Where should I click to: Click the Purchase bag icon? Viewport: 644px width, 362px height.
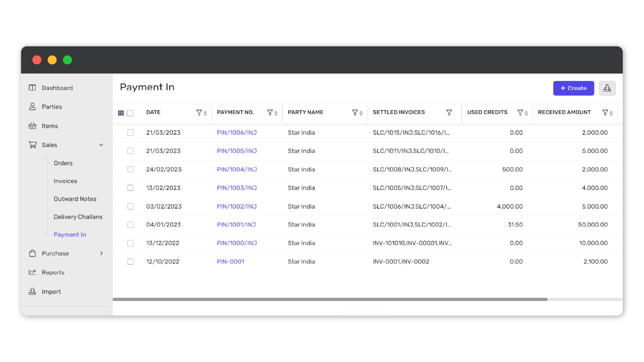32,253
